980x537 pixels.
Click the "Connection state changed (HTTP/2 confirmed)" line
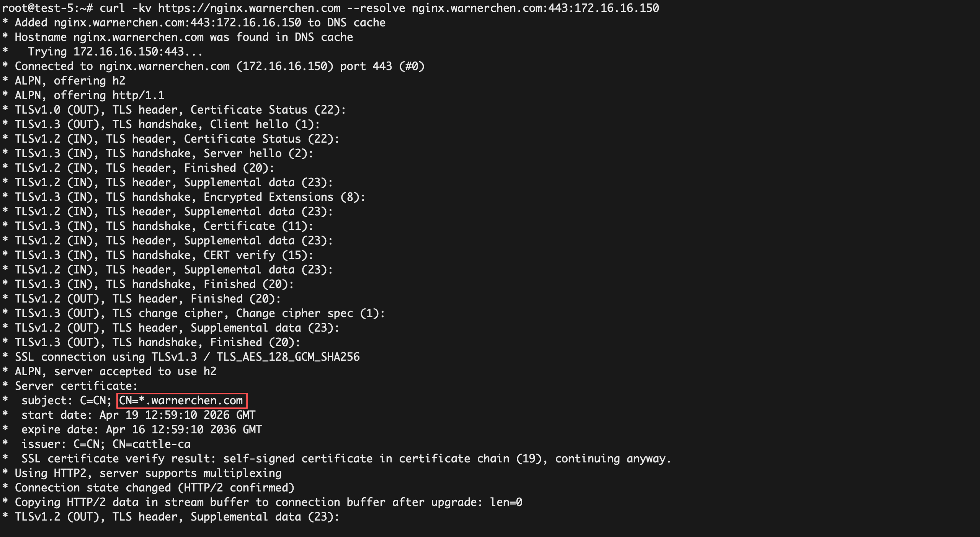point(155,488)
